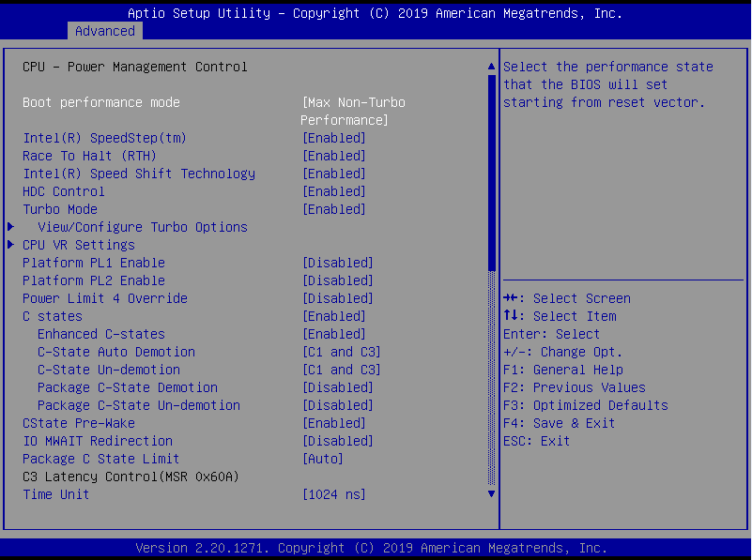Screen dimensions: 752x560
Task: Toggle Turbo Mode Enabled value
Action: (x=333, y=209)
